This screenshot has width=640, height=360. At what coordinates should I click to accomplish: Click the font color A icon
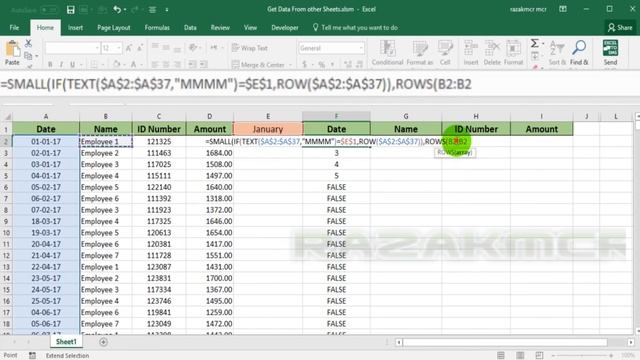(x=133, y=64)
